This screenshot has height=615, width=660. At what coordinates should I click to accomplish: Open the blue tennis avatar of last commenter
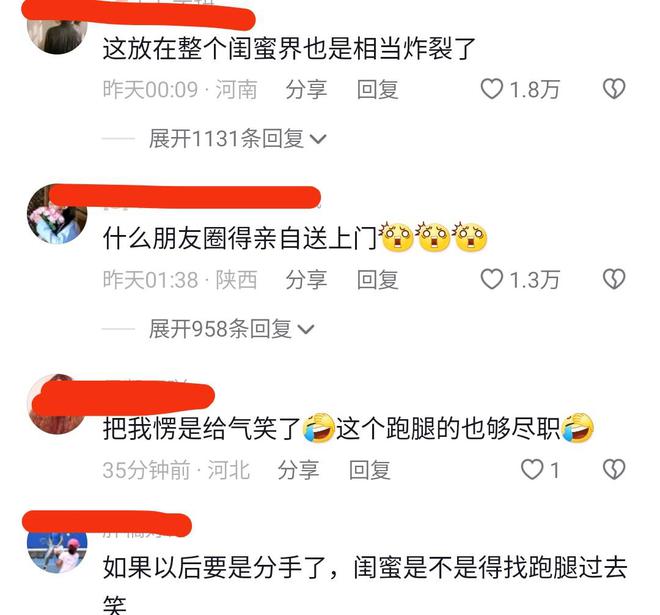(57, 549)
